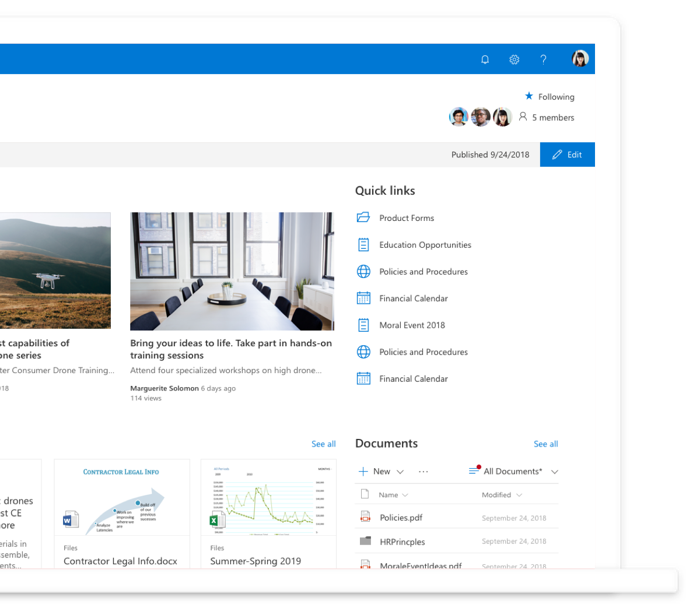Open the user profile avatar
The height and width of the screenshot is (615, 700).
[580, 59]
